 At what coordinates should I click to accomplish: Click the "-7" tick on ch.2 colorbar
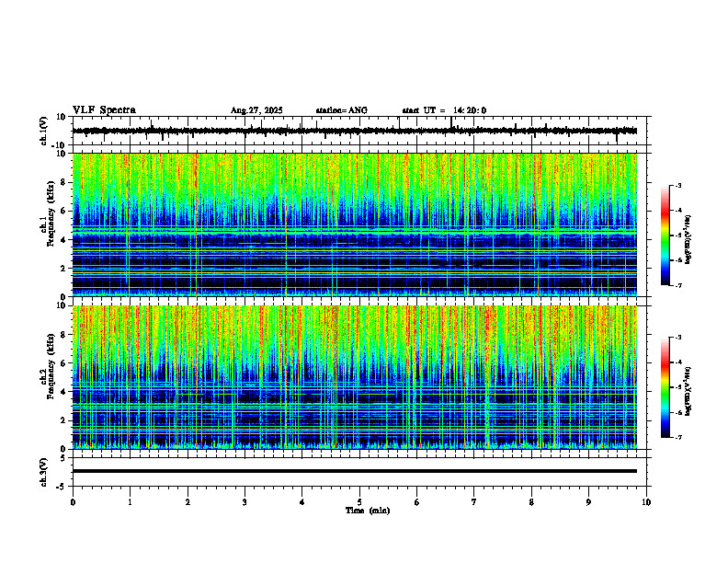pyautogui.click(x=677, y=437)
